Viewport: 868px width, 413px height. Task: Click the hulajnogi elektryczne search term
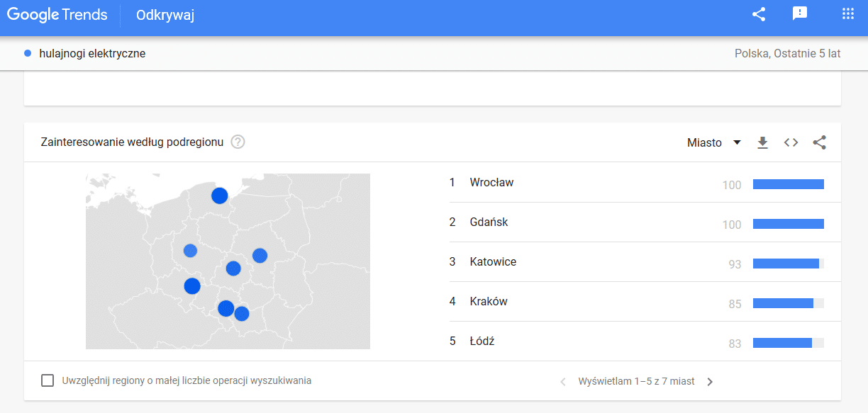coord(92,53)
